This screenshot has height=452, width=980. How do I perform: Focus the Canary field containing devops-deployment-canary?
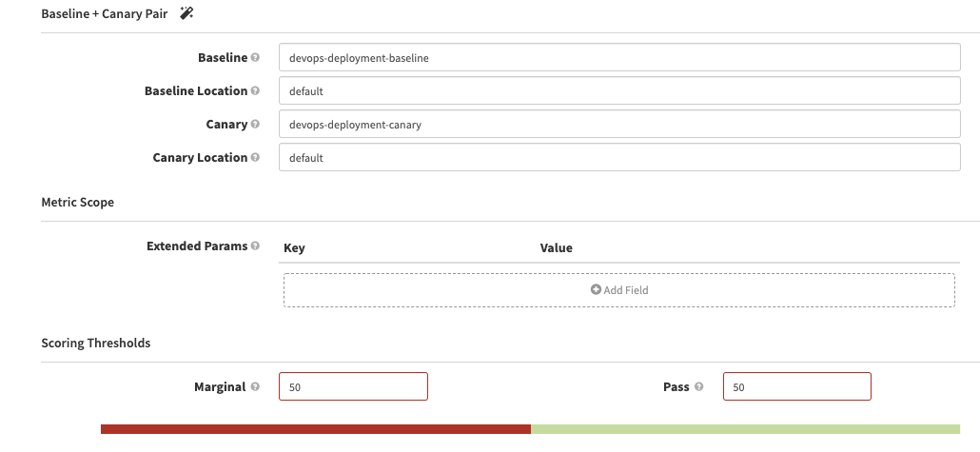coord(619,125)
